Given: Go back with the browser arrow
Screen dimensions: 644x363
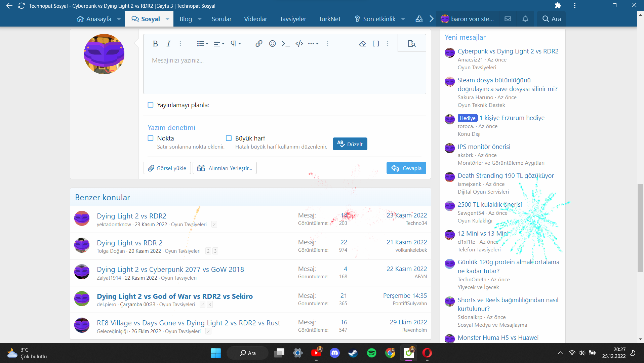Looking at the screenshot, I should 9,6.
